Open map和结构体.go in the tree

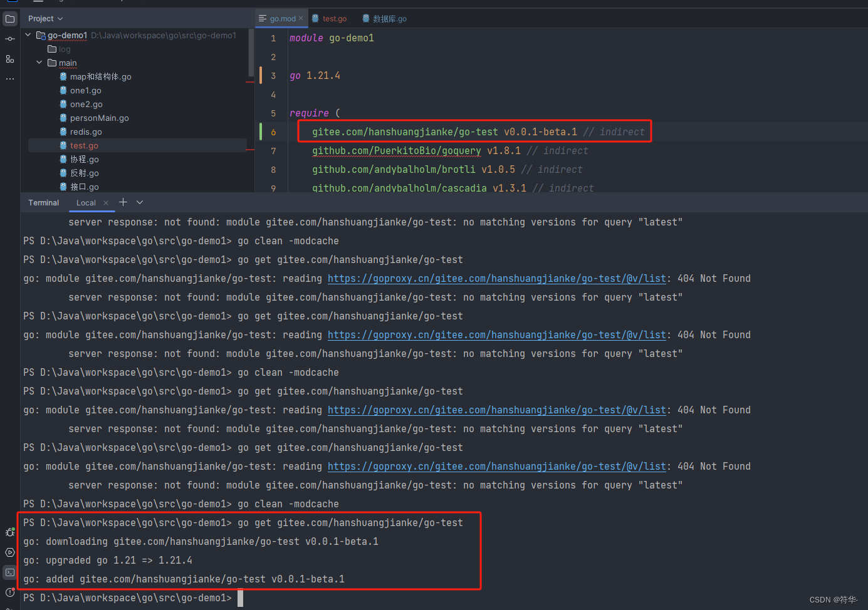100,76
